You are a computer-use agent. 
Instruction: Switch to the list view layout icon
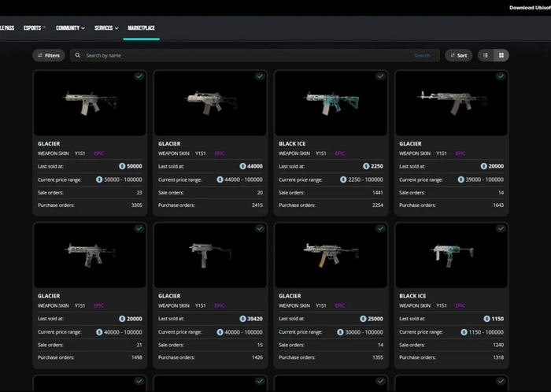click(x=486, y=56)
